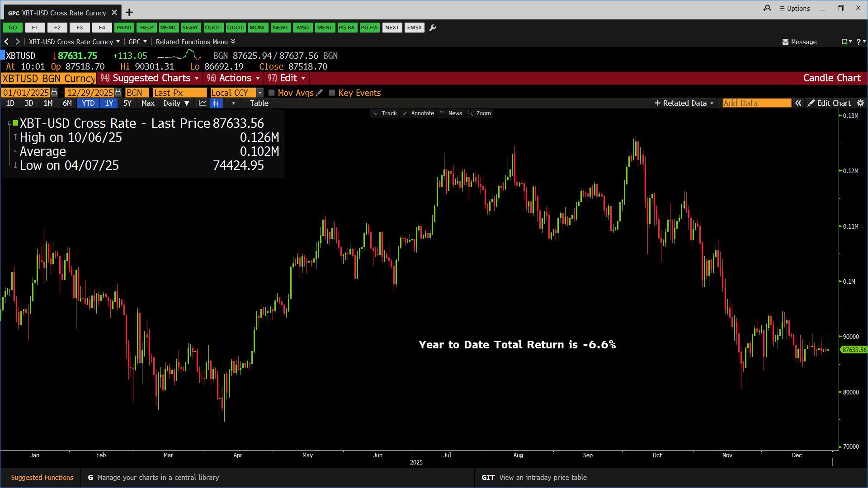
Task: Open the start date calendar picker
Action: (54, 93)
